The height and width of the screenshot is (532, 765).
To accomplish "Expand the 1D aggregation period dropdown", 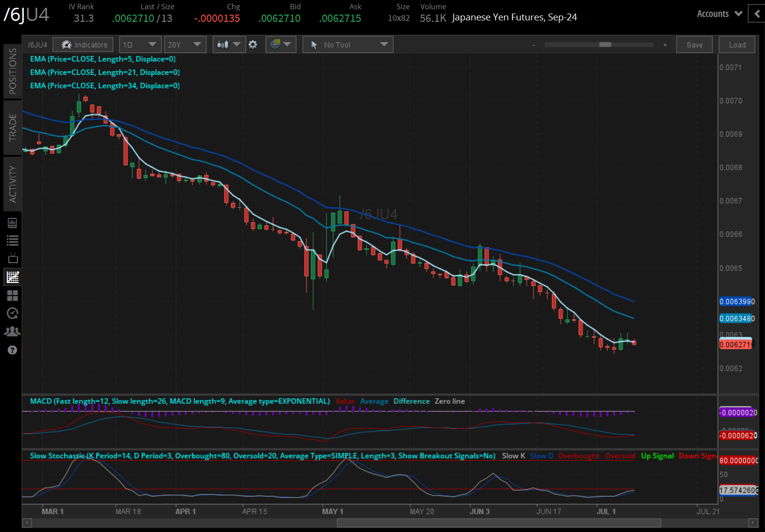I will (140, 45).
